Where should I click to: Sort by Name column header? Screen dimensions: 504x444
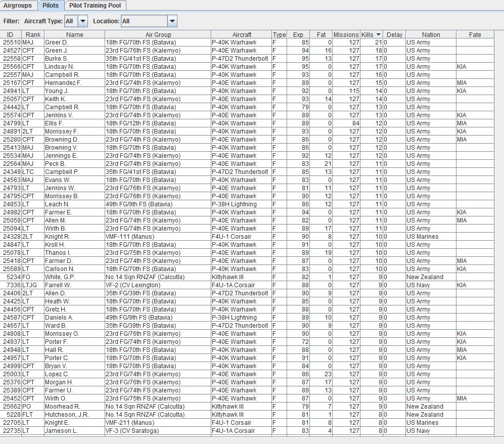click(x=75, y=35)
